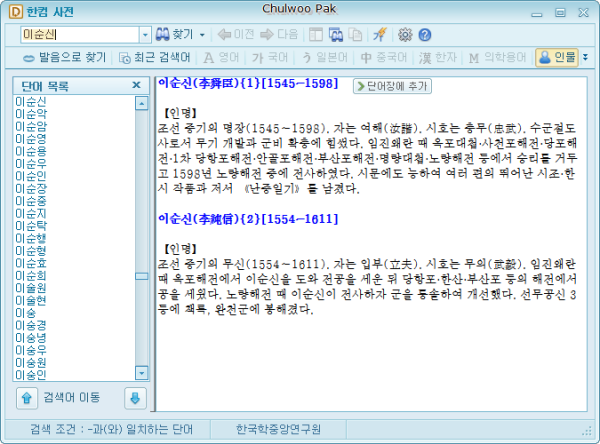
Task: Select 이순인 in the word list
Action: click(x=31, y=176)
